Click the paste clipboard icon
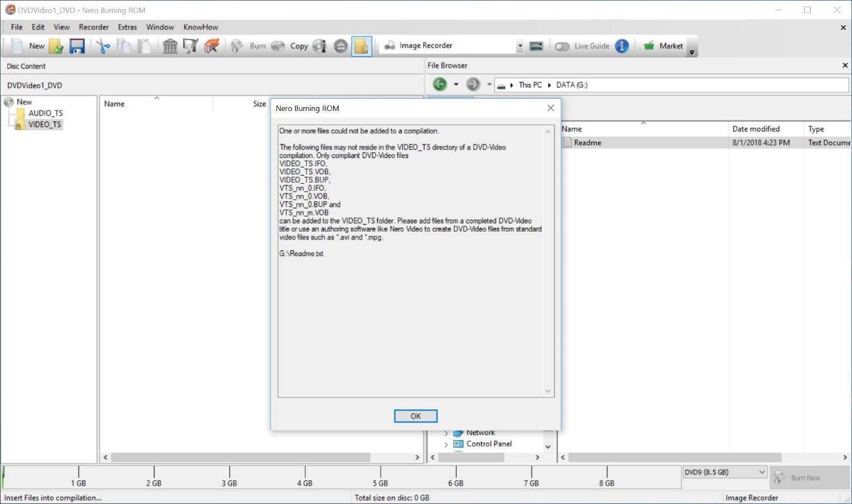The height and width of the screenshot is (504, 852). (x=144, y=46)
